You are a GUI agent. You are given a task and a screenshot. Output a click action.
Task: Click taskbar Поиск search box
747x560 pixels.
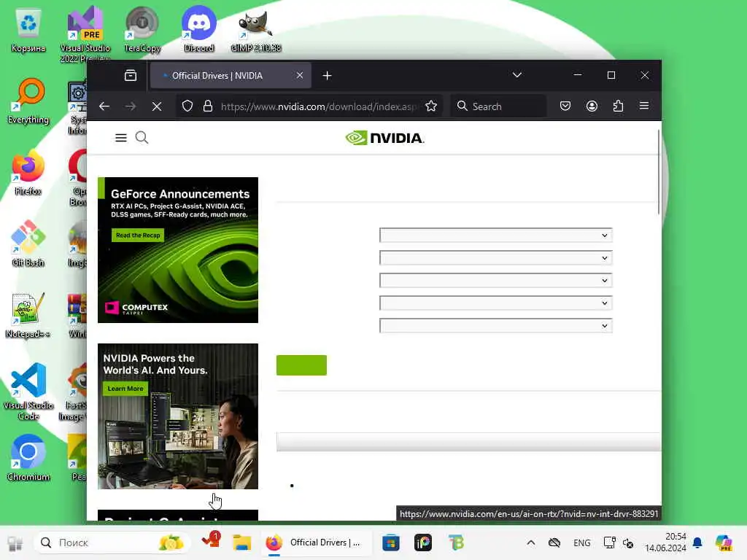coord(111,542)
